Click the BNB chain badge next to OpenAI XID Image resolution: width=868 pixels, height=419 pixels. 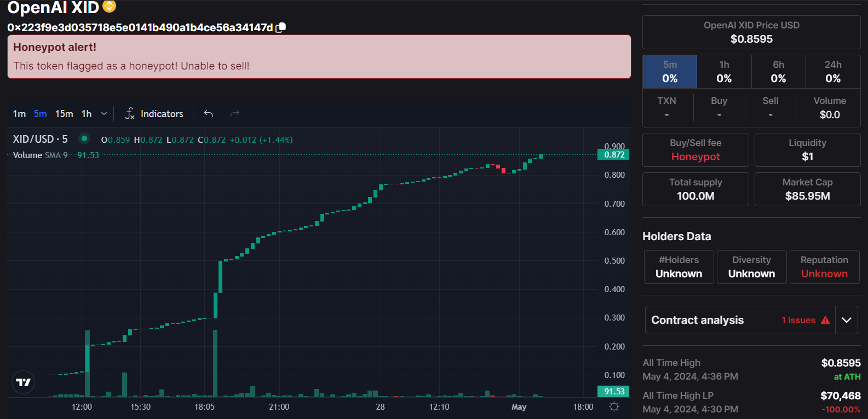110,6
